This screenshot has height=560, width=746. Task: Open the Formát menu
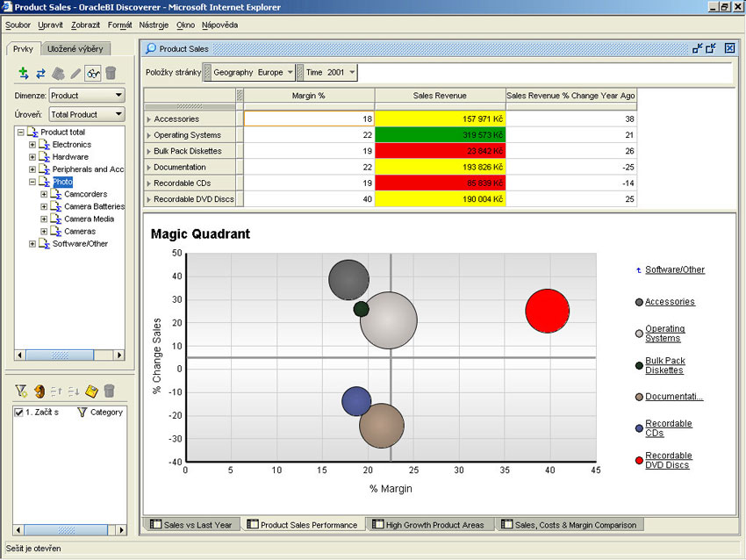coord(120,25)
